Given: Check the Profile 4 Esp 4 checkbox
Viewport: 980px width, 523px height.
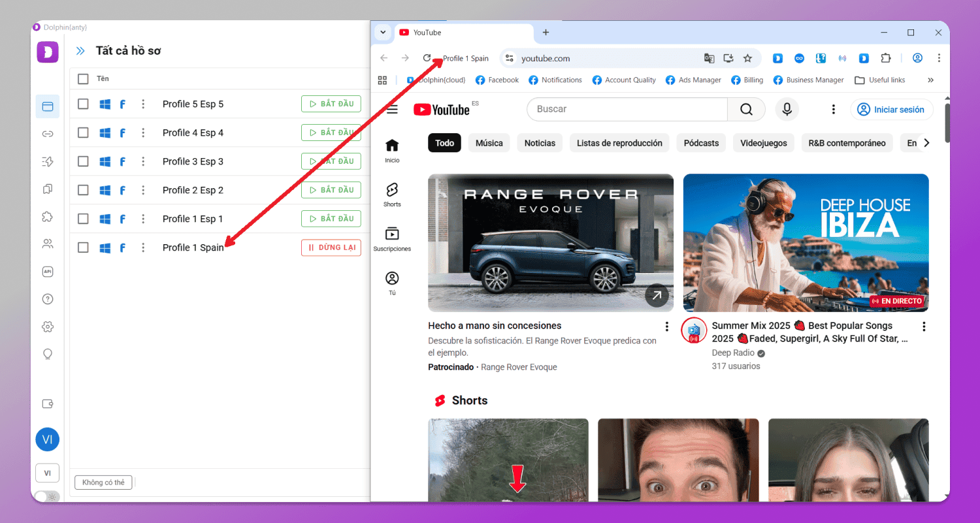Looking at the screenshot, I should (83, 133).
